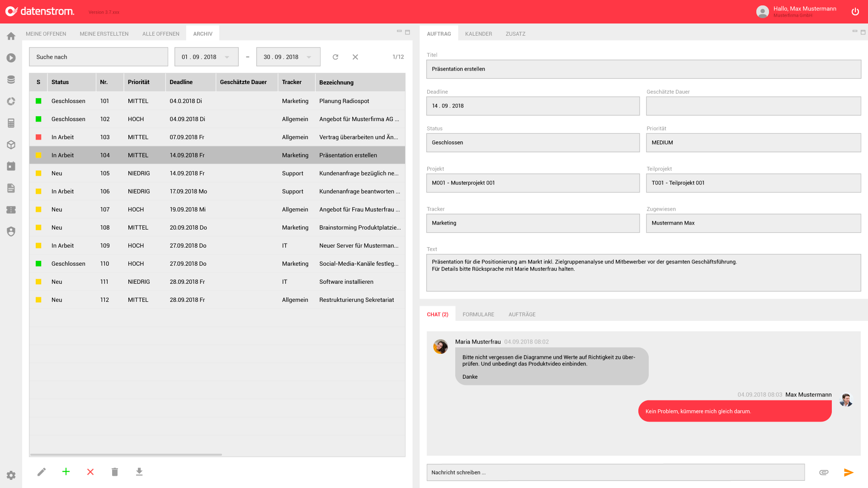868x488 pixels.
Task: Select the red status square of task 103
Action: 38,137
